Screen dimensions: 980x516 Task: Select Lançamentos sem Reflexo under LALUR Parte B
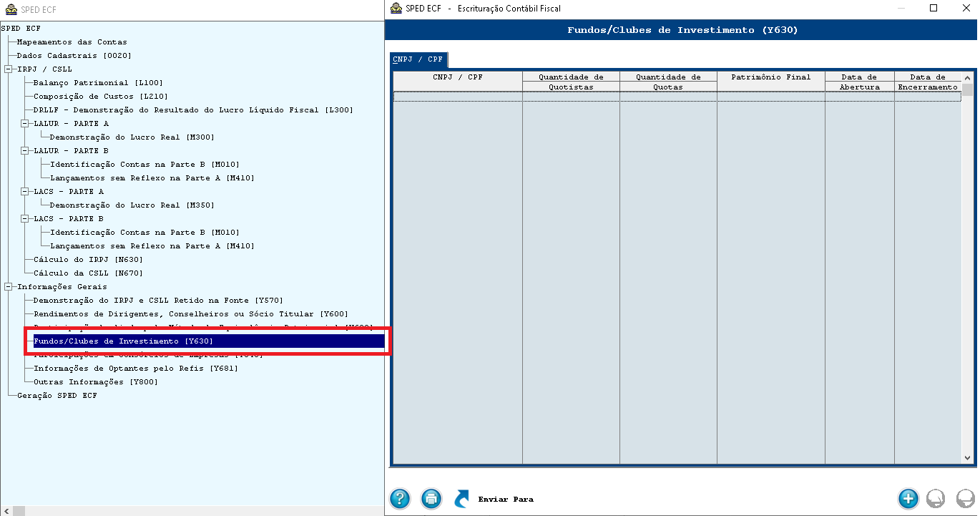tap(152, 178)
